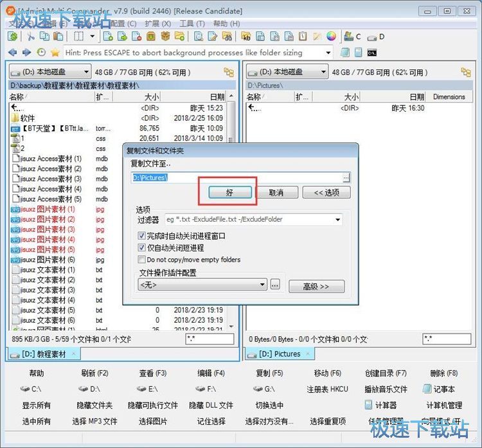
Task: Click the forward navigation arrow
Action: pyautogui.click(x=27, y=53)
